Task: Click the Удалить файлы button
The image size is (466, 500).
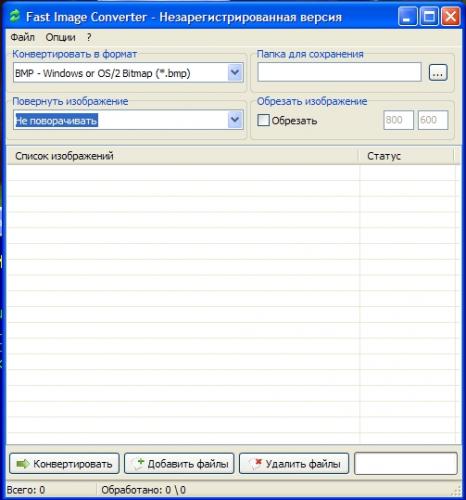Action: coord(294,463)
